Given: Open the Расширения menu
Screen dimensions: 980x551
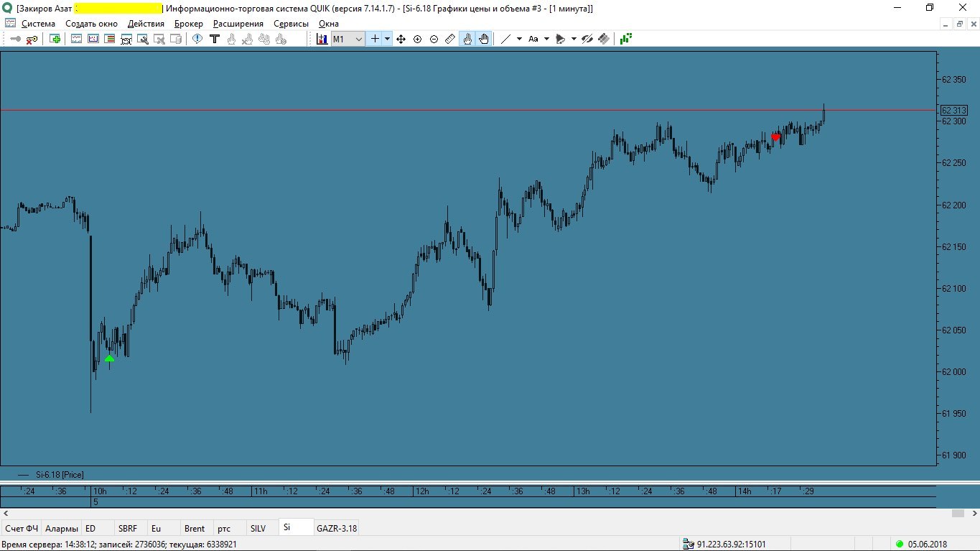Looking at the screenshot, I should pos(238,24).
